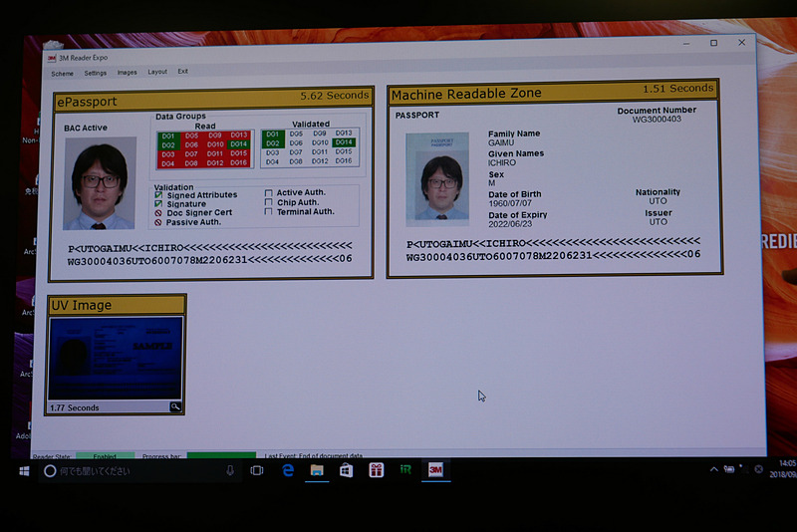
Task: Click the Doc Signer Cert status indicator
Action: pos(158,213)
